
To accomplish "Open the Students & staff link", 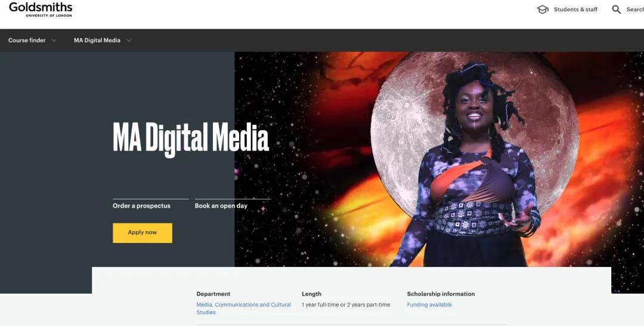I will (575, 10).
